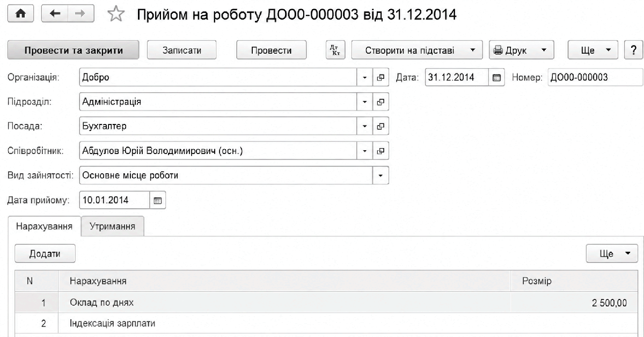The image size is (644, 337).
Task: Go to the Home page icon
Action: click(x=20, y=14)
